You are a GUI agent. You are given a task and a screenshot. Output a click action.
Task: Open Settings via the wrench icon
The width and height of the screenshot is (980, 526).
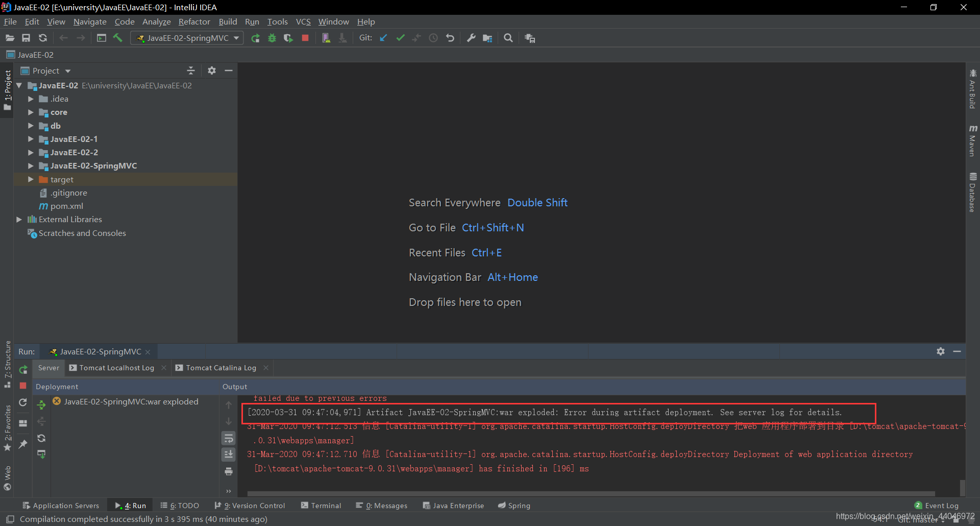(x=471, y=38)
